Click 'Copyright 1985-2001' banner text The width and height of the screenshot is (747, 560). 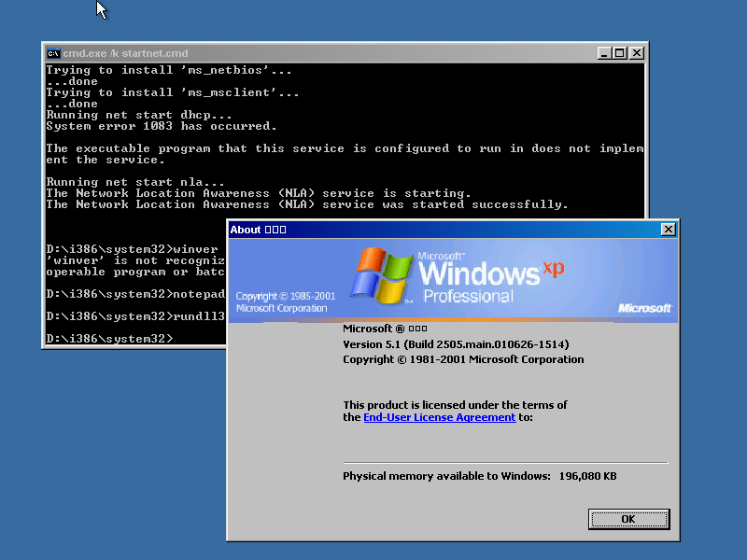pyautogui.click(x=286, y=296)
